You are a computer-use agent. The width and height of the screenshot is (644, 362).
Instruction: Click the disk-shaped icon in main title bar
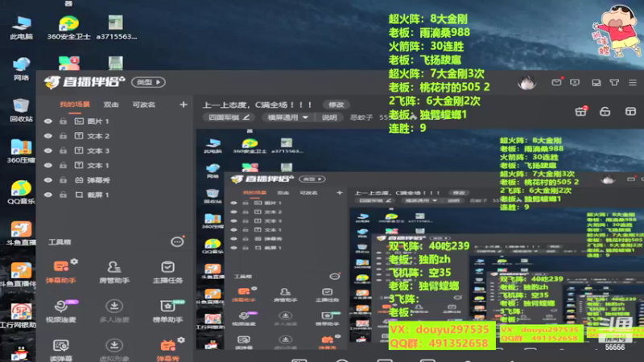point(597,83)
